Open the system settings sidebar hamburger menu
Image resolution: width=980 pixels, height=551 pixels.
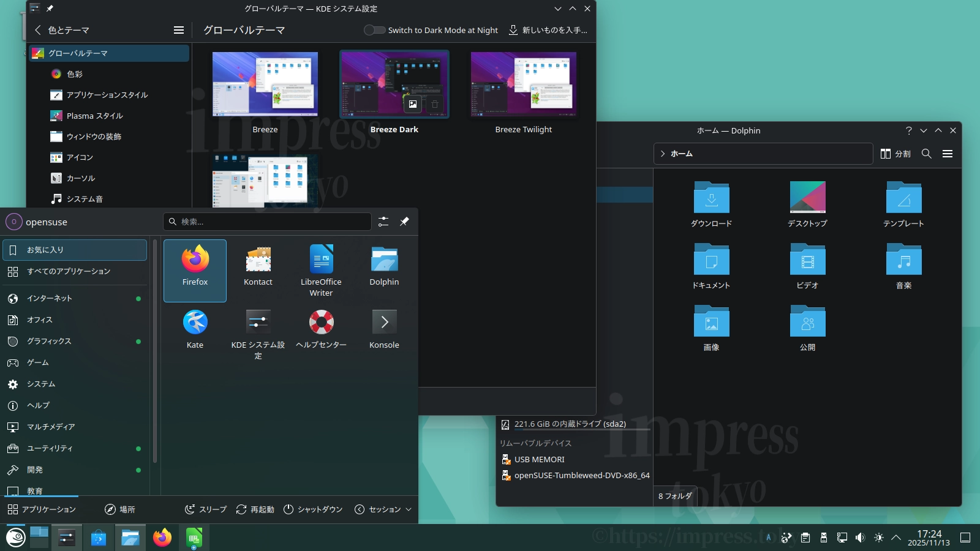pyautogui.click(x=179, y=30)
